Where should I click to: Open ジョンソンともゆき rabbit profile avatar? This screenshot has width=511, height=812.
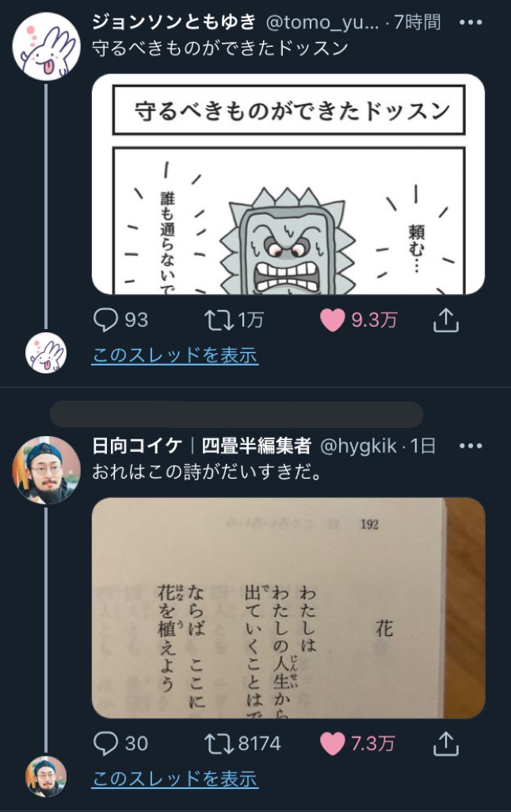click(46, 46)
